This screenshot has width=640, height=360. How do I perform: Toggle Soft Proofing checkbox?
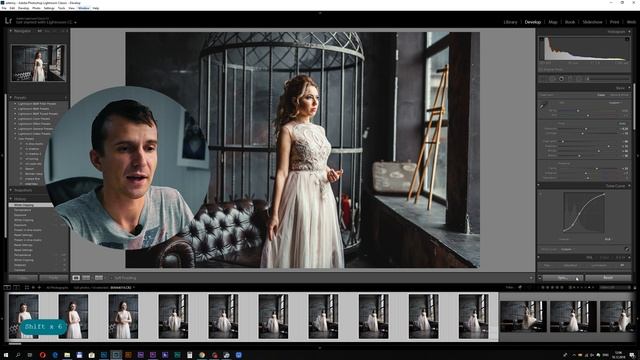(111, 278)
